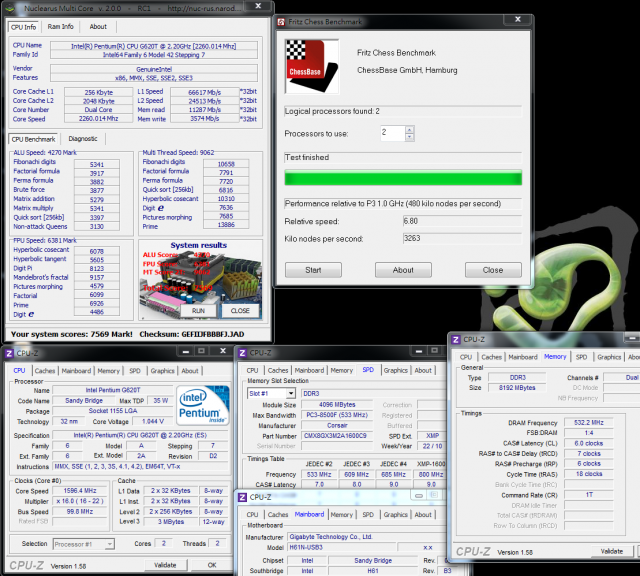Image resolution: width=640 pixels, height=576 pixels.
Task: Select Graphics tab in the SPD CPU-Z window
Action: point(396,370)
